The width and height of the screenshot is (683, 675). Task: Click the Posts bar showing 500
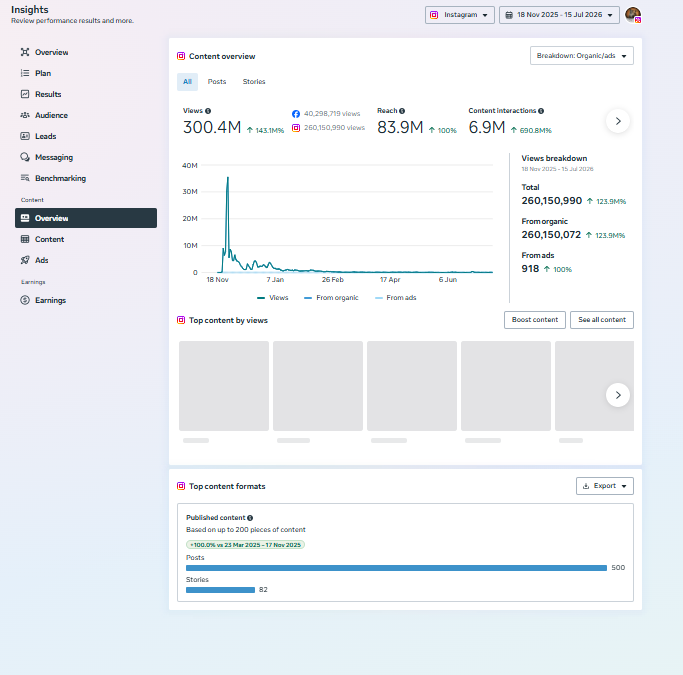[396, 568]
